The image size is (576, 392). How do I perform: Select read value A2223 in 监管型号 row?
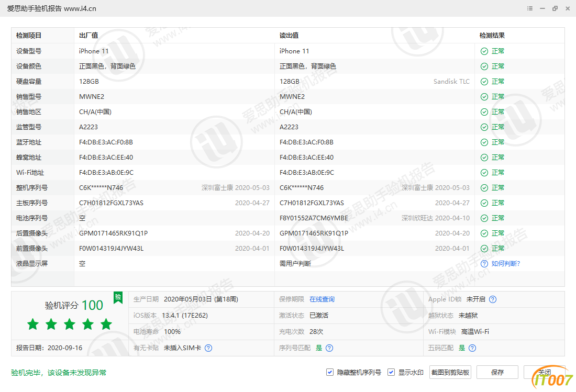coord(289,127)
